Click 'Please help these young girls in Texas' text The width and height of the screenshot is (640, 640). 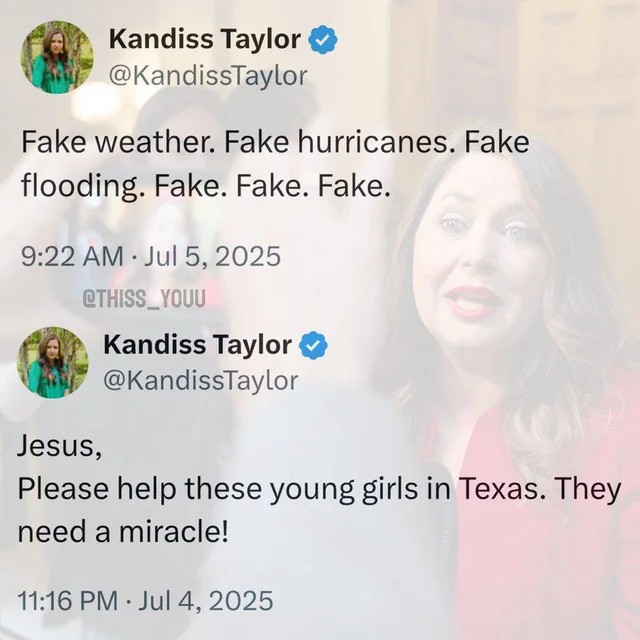(278, 489)
